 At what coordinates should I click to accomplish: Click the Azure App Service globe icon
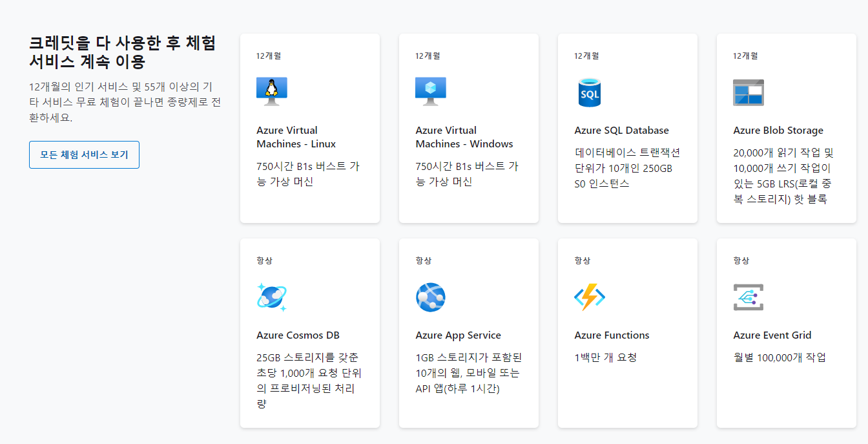click(431, 297)
